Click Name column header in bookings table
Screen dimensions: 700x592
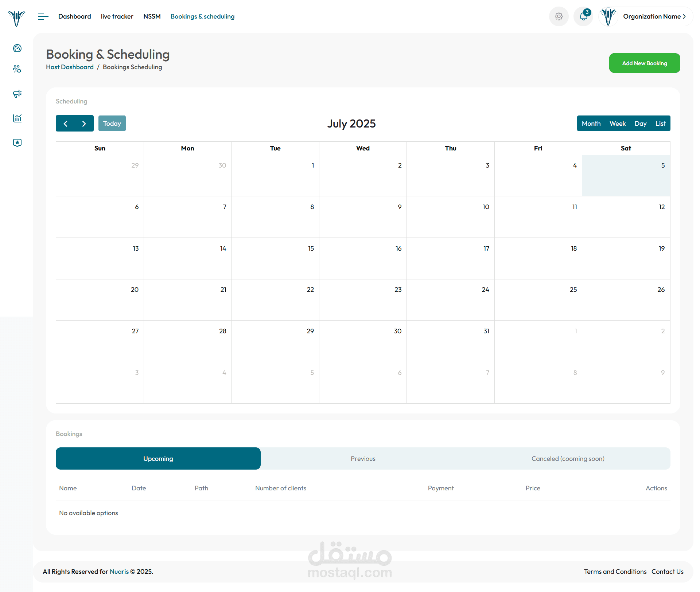pyautogui.click(x=68, y=488)
